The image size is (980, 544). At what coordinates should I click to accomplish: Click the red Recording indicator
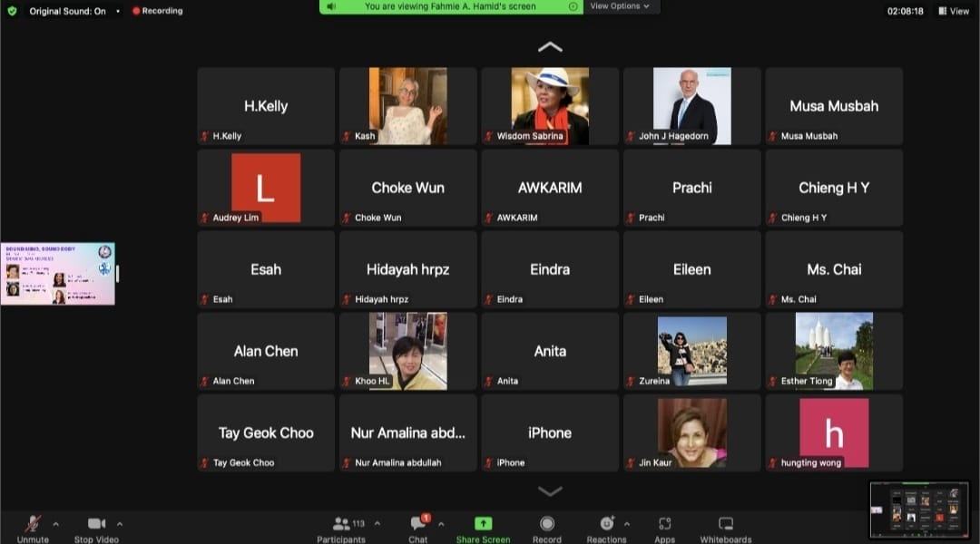[x=157, y=11]
